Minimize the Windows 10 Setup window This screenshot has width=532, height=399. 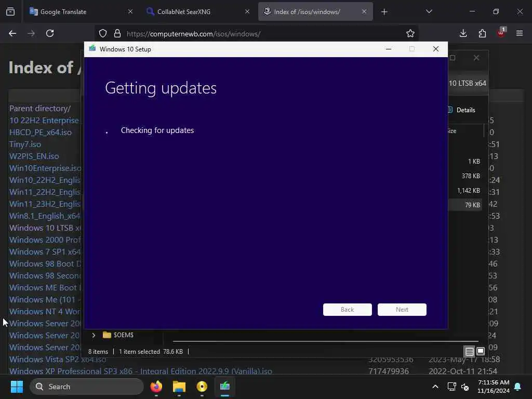point(389,49)
